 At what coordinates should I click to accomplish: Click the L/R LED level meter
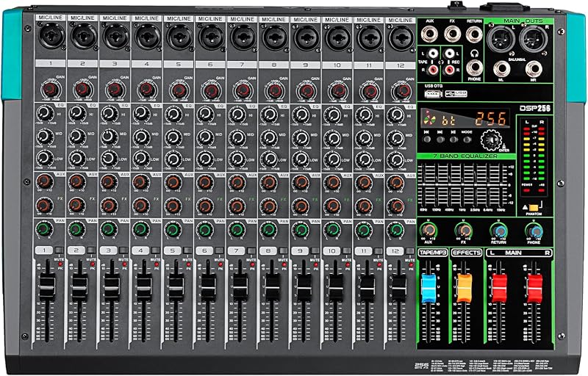click(534, 156)
